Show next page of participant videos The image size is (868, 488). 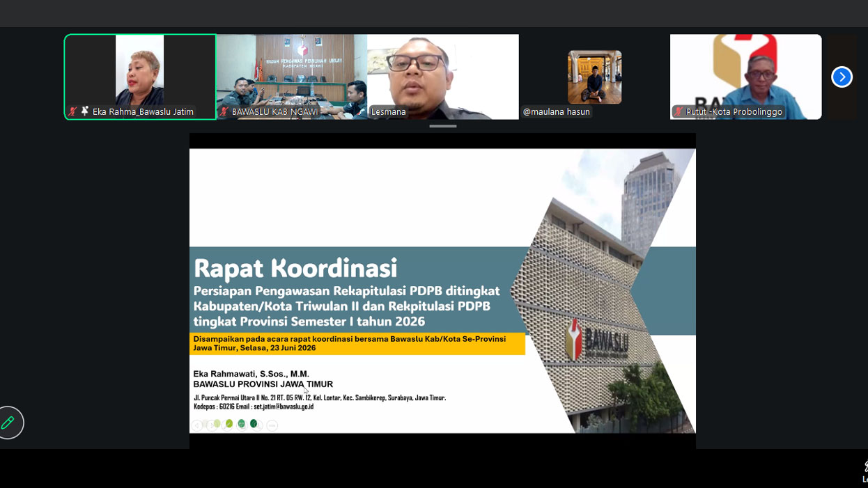click(x=842, y=77)
